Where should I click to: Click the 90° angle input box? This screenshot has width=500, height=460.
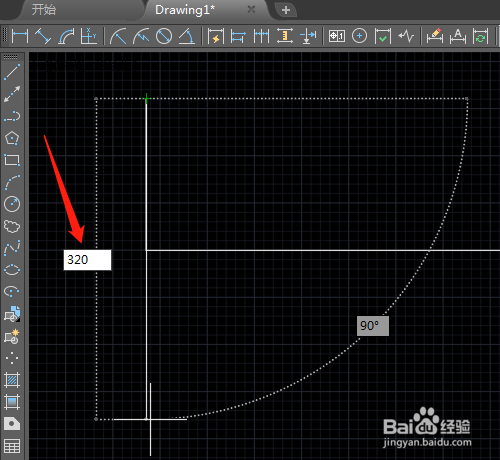pos(373,326)
